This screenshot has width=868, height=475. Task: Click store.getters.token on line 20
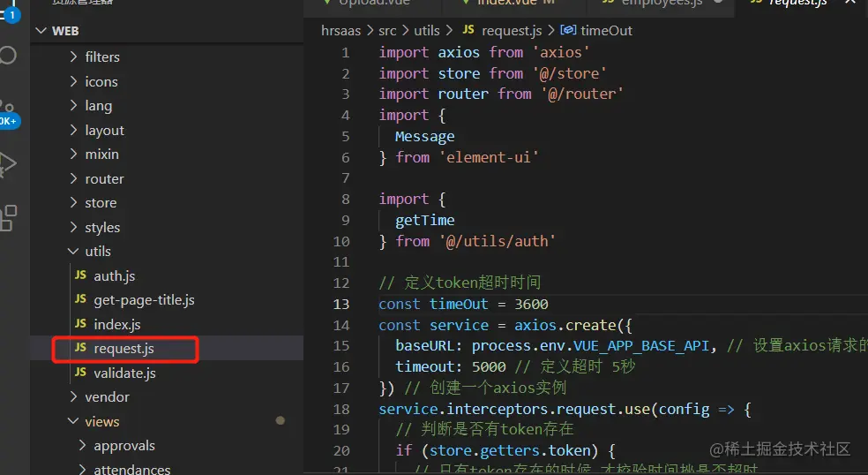coord(511,450)
